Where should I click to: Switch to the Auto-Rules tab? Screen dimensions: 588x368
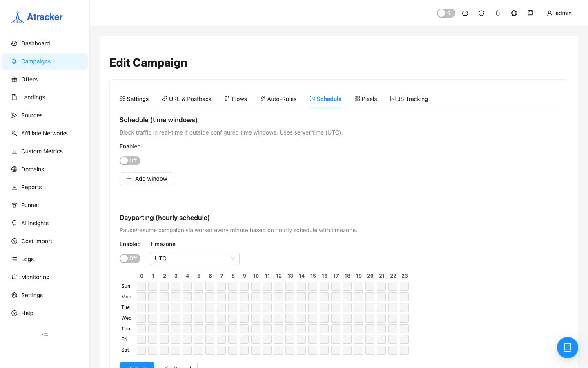tap(278, 99)
